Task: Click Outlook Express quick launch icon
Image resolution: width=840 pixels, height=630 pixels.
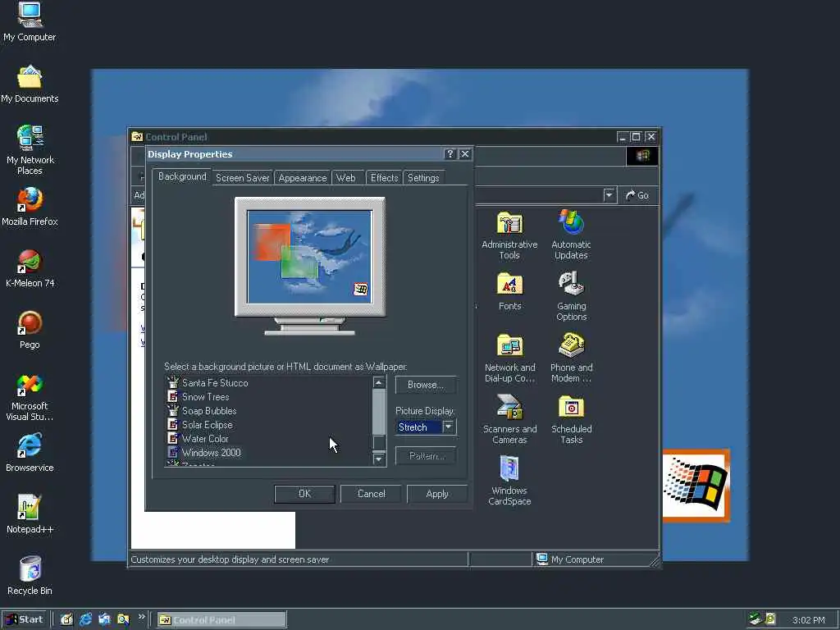Action: pyautogui.click(x=104, y=619)
